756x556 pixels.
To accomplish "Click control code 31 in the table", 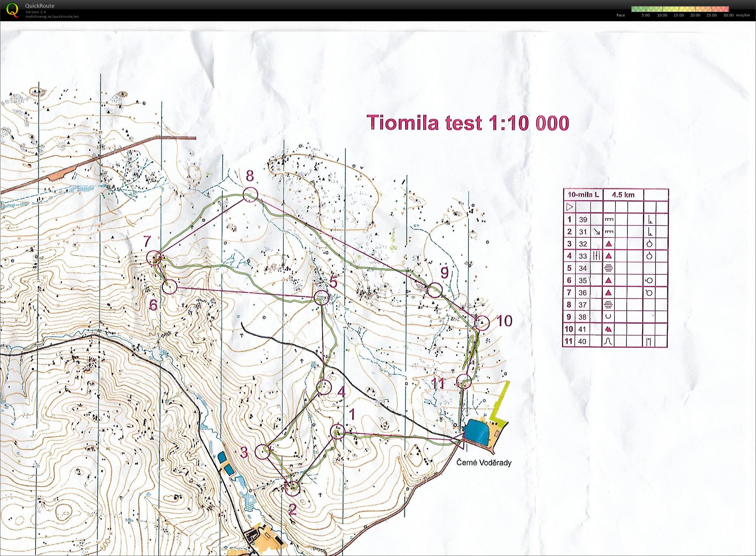I will pos(583,232).
